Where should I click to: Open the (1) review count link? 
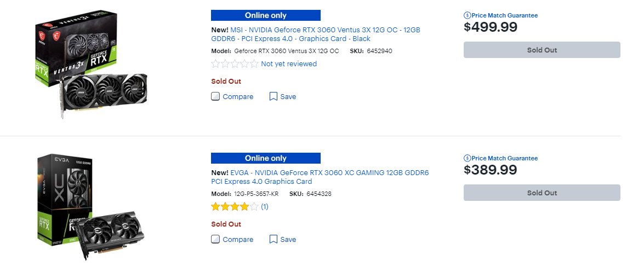point(265,207)
